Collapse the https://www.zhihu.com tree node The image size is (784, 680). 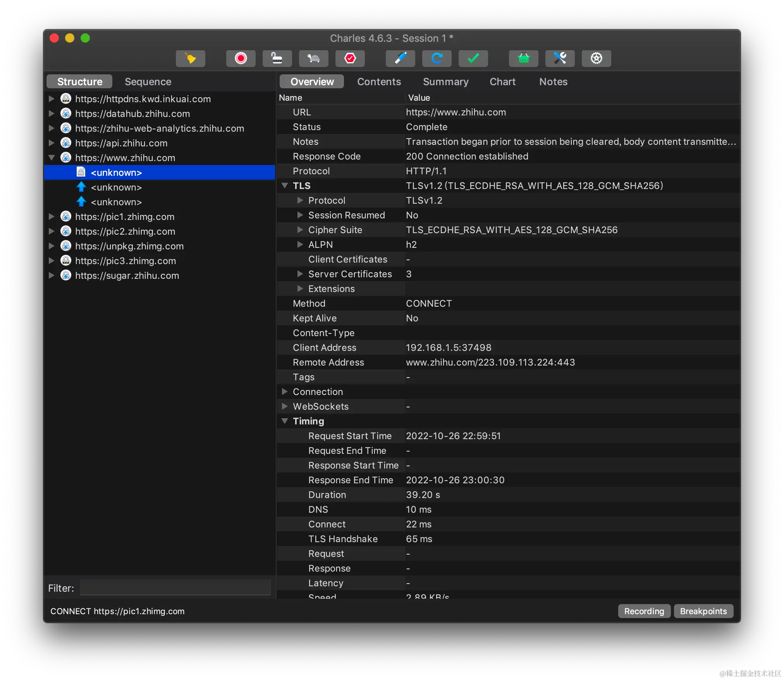[x=52, y=158]
